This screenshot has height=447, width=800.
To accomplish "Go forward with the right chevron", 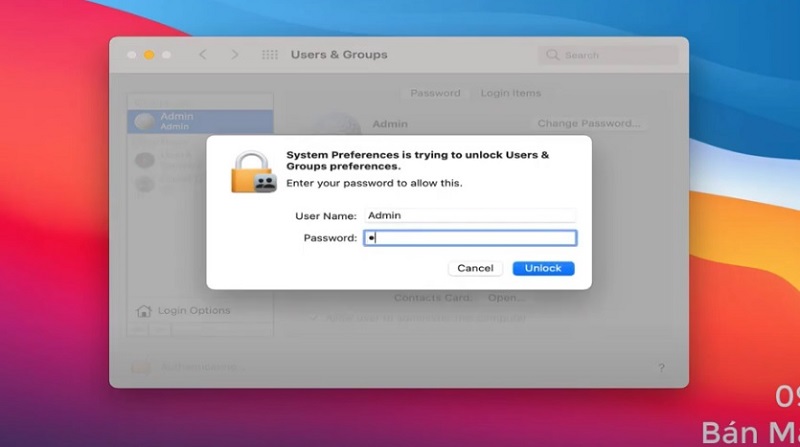I will 235,55.
